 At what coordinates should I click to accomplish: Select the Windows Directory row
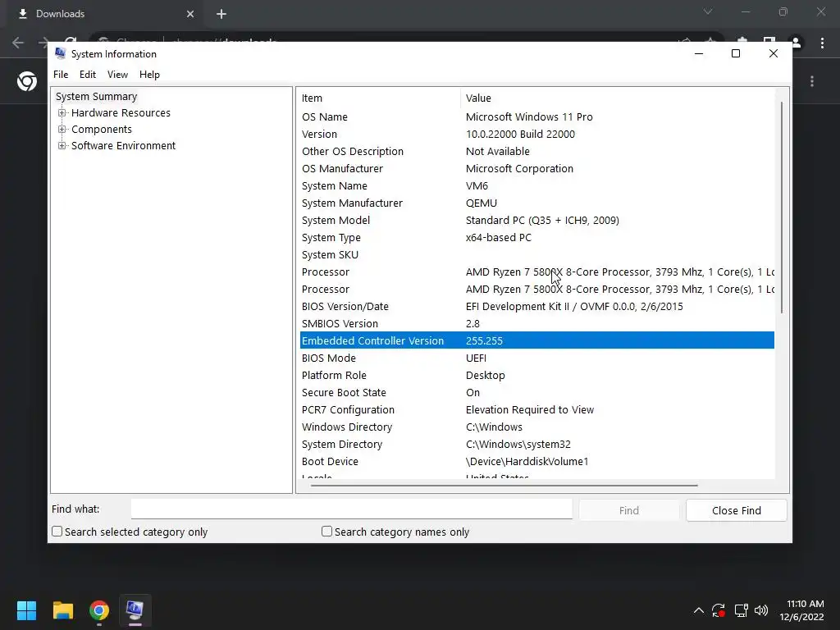(536, 427)
